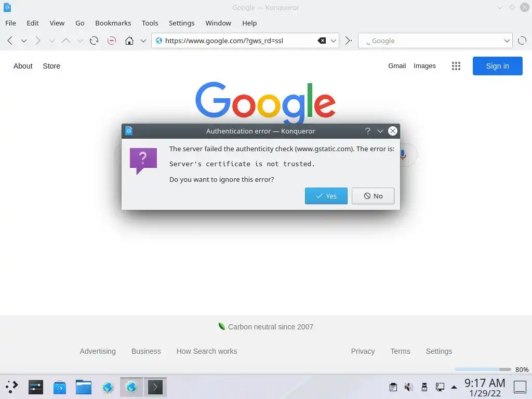Open the Business footer link
This screenshot has height=399, width=532.
point(146,351)
